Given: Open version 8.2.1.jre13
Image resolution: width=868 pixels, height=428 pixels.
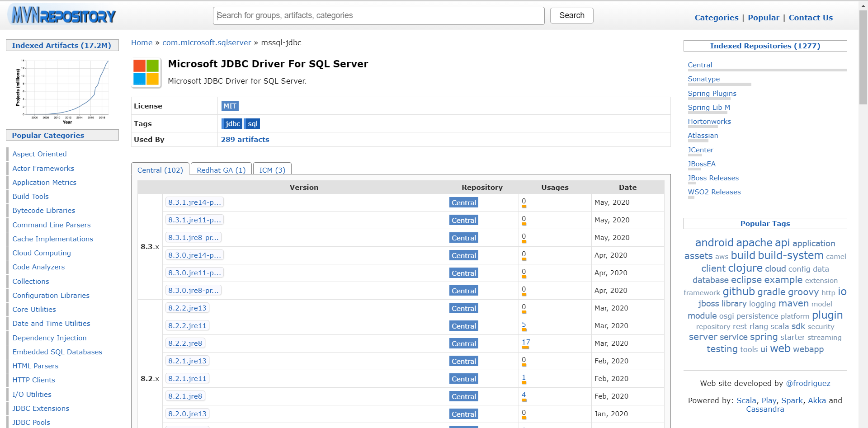Looking at the screenshot, I should coord(187,361).
